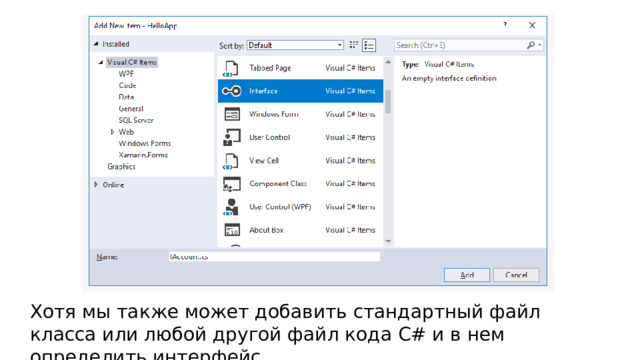Click the 'User Control (WPF)' item name
Viewport: 640px width, 360px height.
[280, 207]
